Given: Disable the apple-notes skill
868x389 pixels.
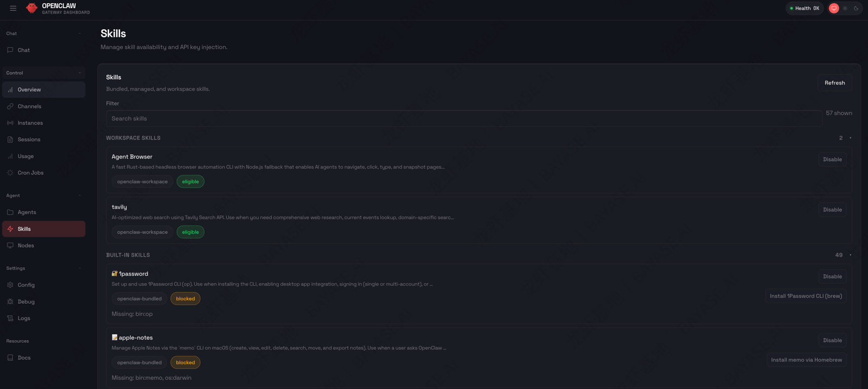Looking at the screenshot, I should [x=832, y=341].
